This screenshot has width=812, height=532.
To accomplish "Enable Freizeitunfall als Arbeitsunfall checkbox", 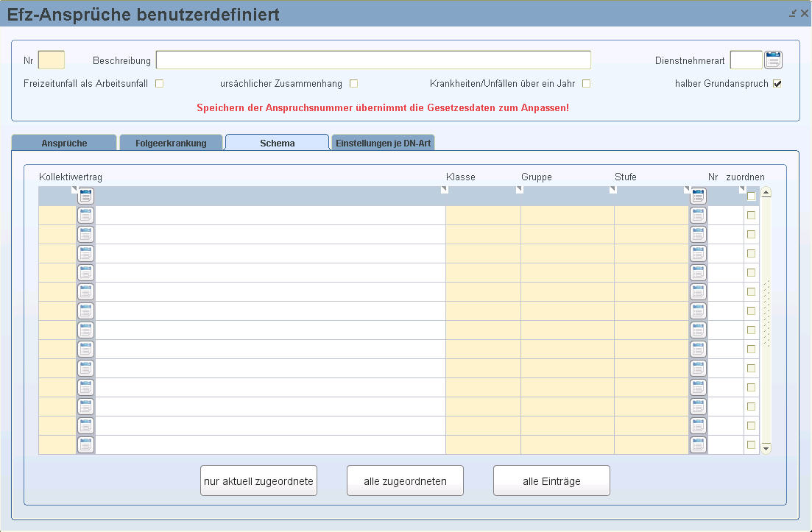I will [x=159, y=84].
